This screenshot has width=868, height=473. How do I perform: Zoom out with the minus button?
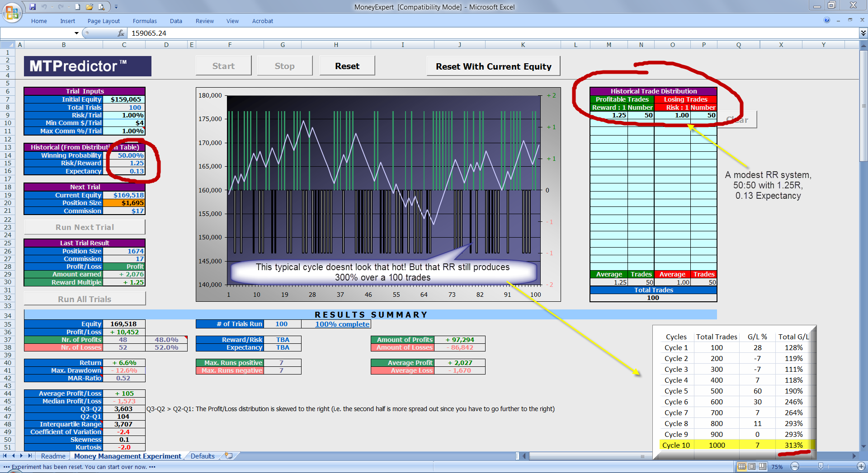[795, 466]
